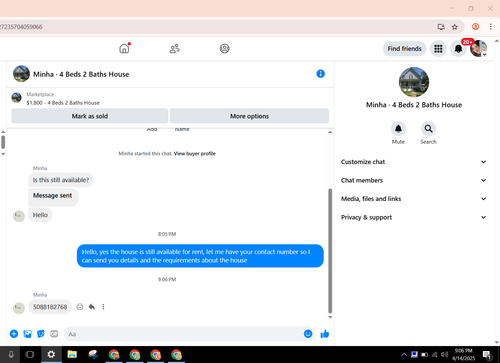The image size is (500, 363).
Task: Reply to the 5088182768 message
Action: [x=92, y=307]
